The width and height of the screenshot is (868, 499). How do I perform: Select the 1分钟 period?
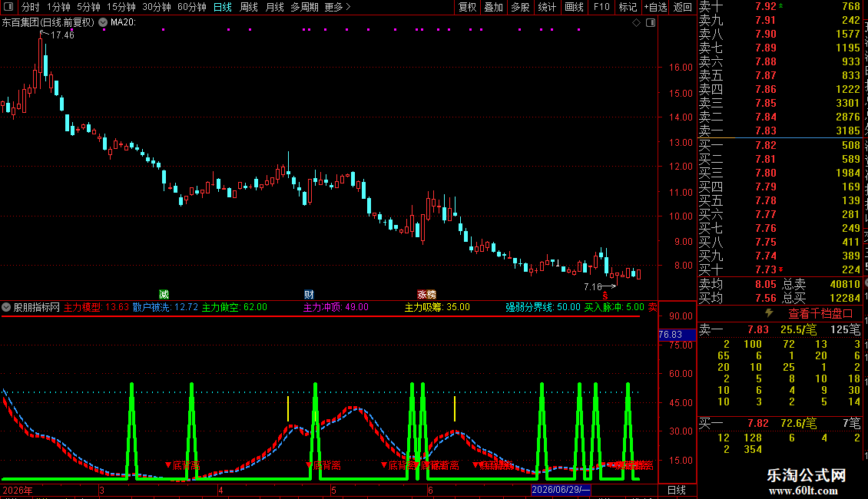(x=58, y=7)
